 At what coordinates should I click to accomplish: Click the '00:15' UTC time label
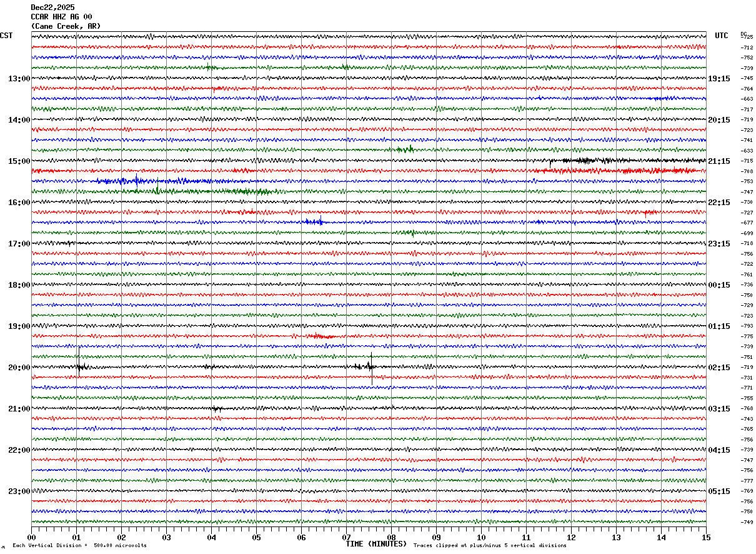point(719,285)
